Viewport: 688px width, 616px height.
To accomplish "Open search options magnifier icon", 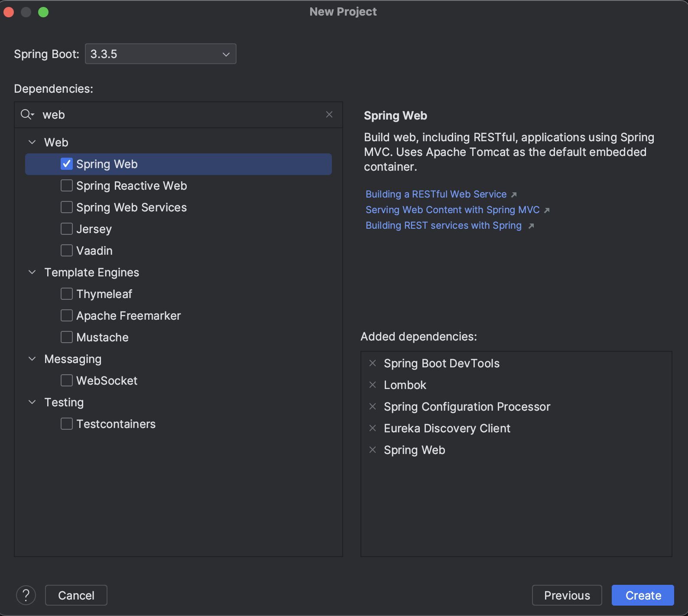I will tap(27, 114).
